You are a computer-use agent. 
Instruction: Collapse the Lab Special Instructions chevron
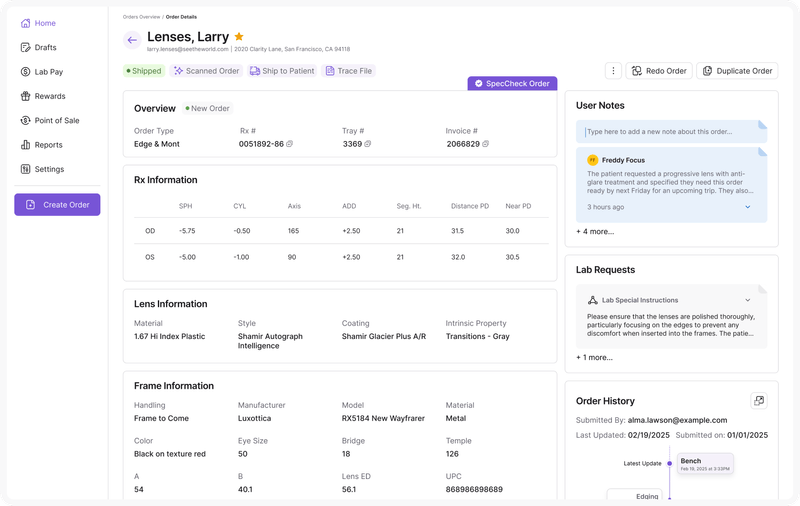747,300
